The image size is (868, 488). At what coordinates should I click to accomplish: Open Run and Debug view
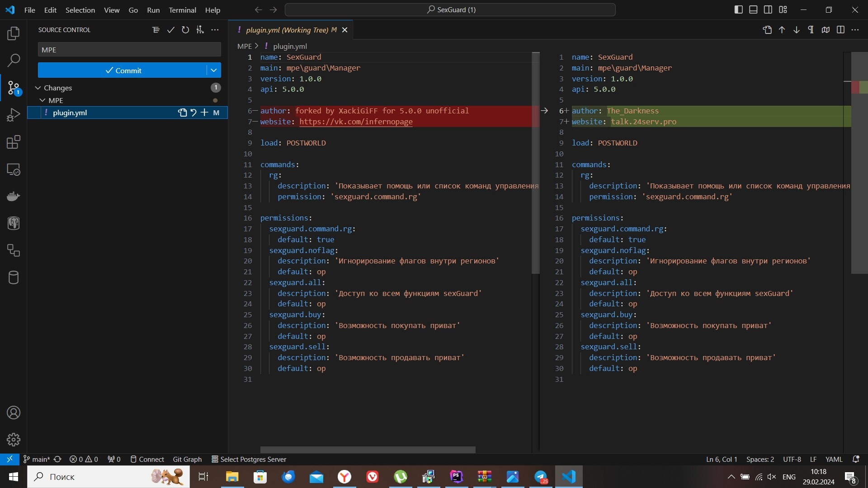pos(14,115)
